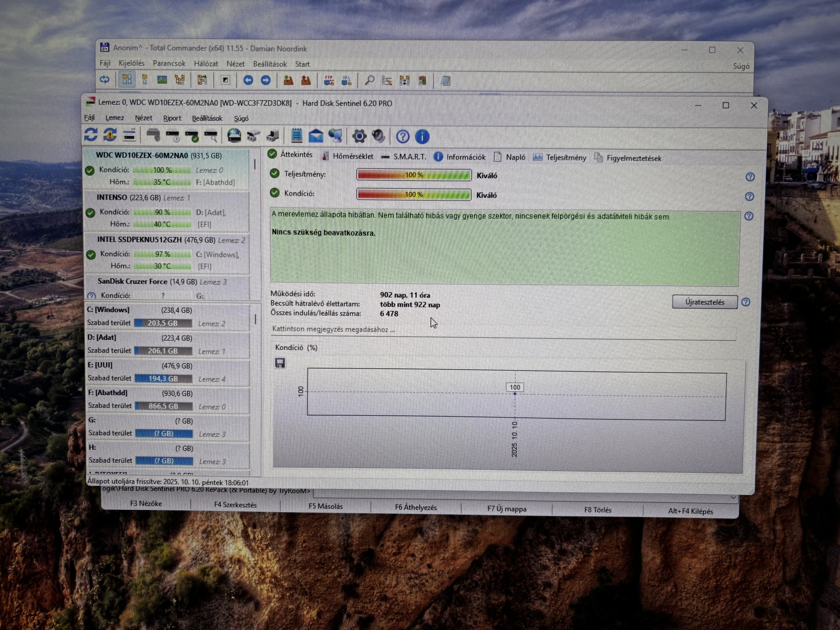Viewport: 840px width, 630px height.
Task: Click the C: [Windows] free space bar 203,5 GB
Action: [x=163, y=323]
